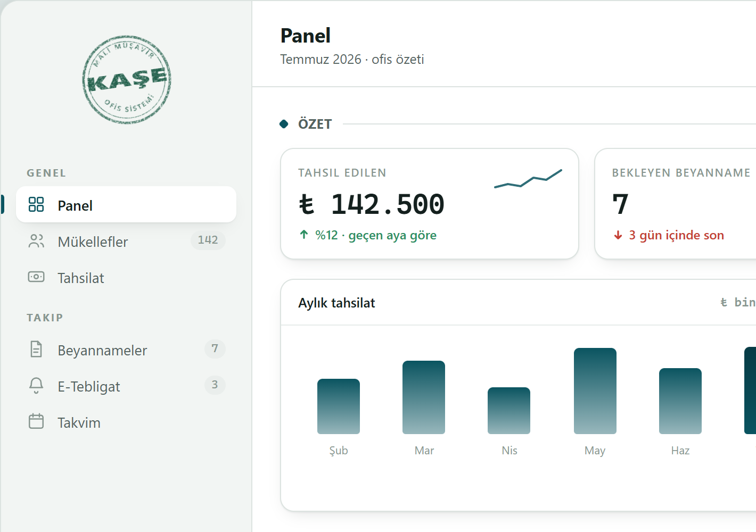Click the 'GENEL' sidebar group label
756x532 pixels.
(46, 173)
